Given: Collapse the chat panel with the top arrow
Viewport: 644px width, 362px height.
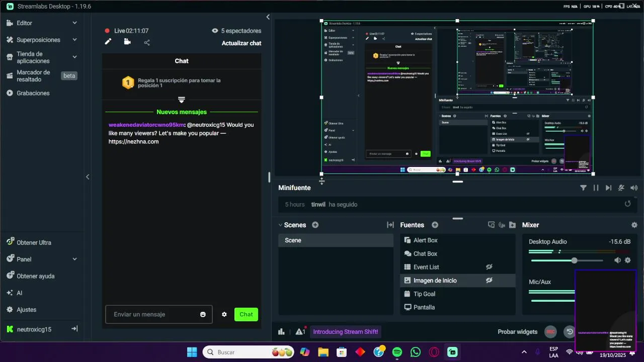Looking at the screenshot, I should [x=268, y=17].
